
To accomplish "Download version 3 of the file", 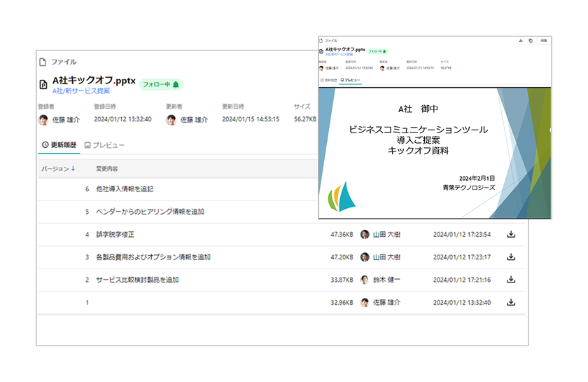I will [511, 257].
